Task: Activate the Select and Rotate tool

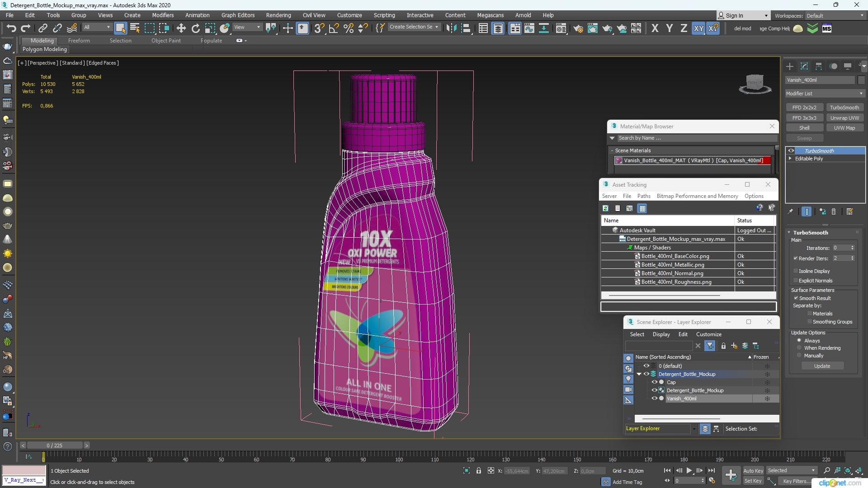Action: [x=196, y=28]
